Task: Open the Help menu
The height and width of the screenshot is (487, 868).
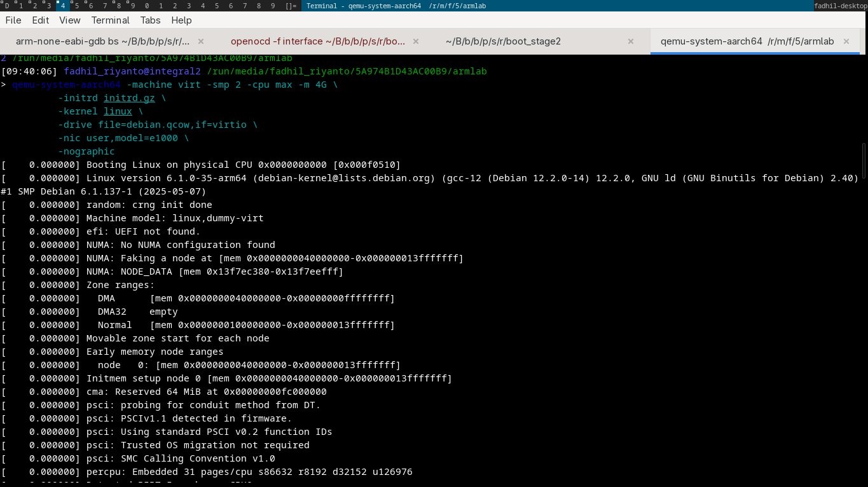Action: click(x=182, y=20)
